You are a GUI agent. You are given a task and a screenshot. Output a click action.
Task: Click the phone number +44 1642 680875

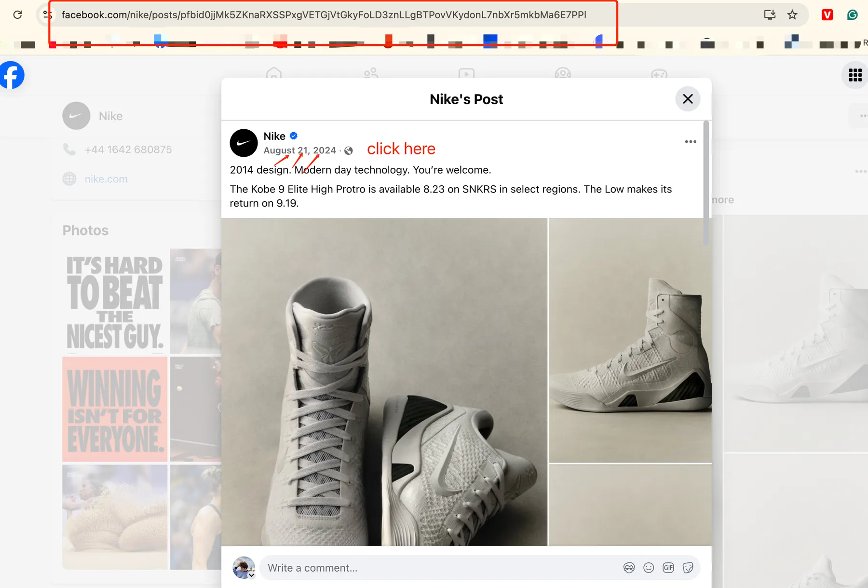(128, 150)
